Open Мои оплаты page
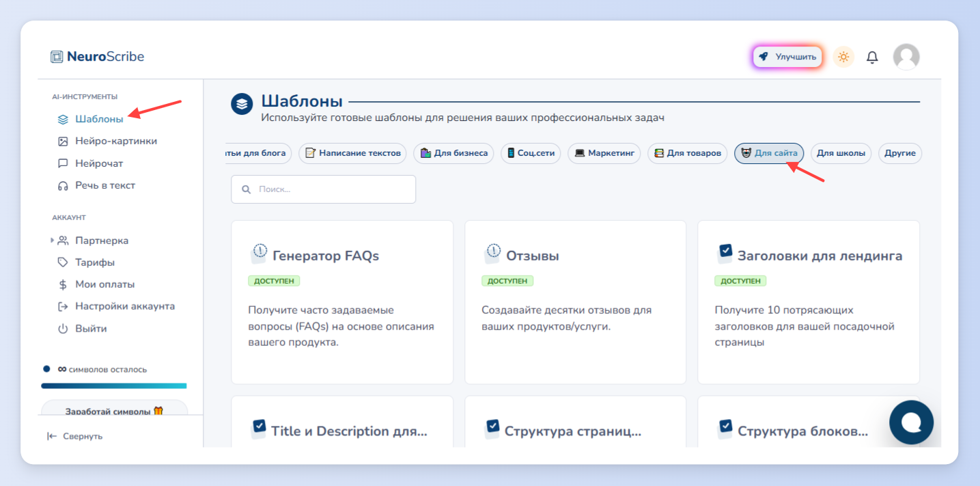This screenshot has width=980, height=486. pyautogui.click(x=104, y=284)
